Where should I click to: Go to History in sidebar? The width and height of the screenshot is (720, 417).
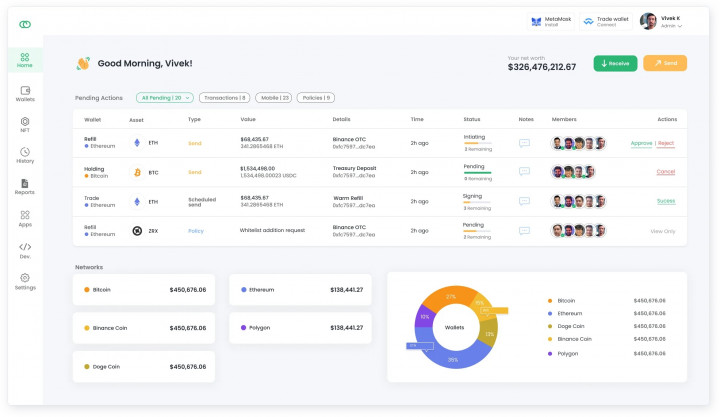tap(25, 154)
